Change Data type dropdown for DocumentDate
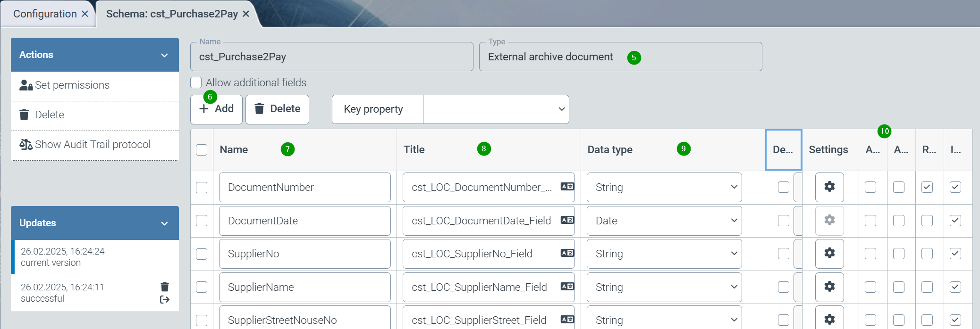The image size is (980, 329). click(x=664, y=221)
